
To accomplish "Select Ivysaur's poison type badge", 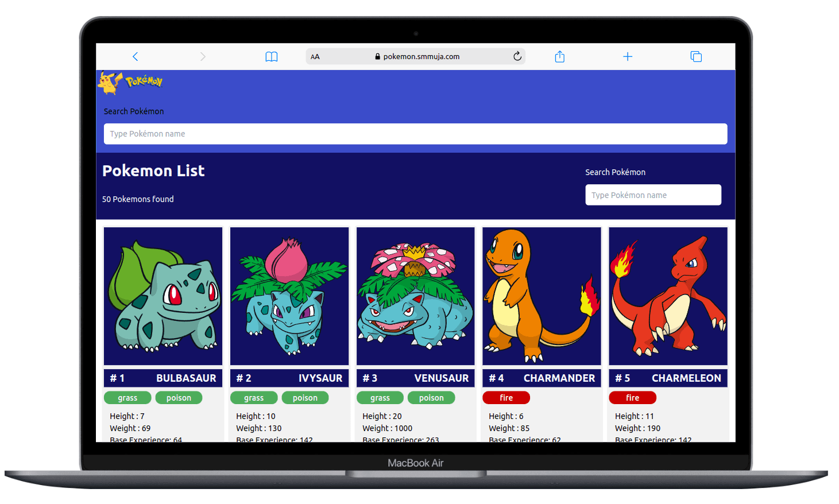I will point(305,398).
